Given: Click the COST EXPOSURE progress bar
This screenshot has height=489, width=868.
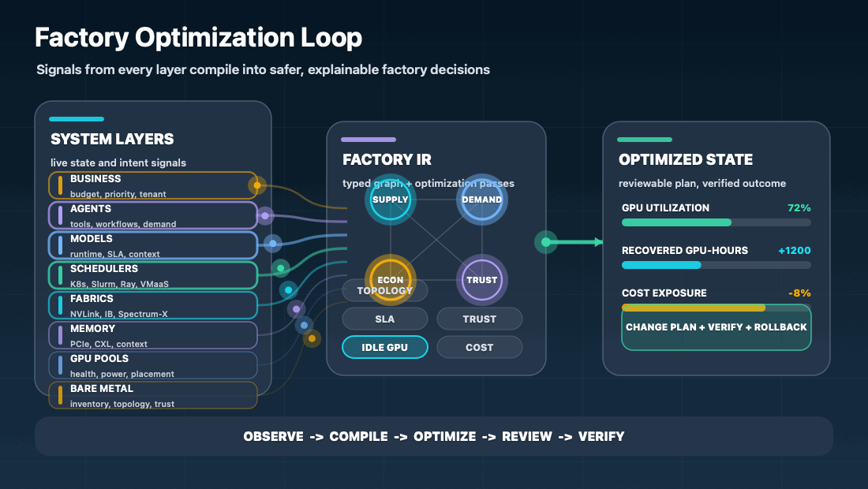Looking at the screenshot, I should [x=716, y=308].
